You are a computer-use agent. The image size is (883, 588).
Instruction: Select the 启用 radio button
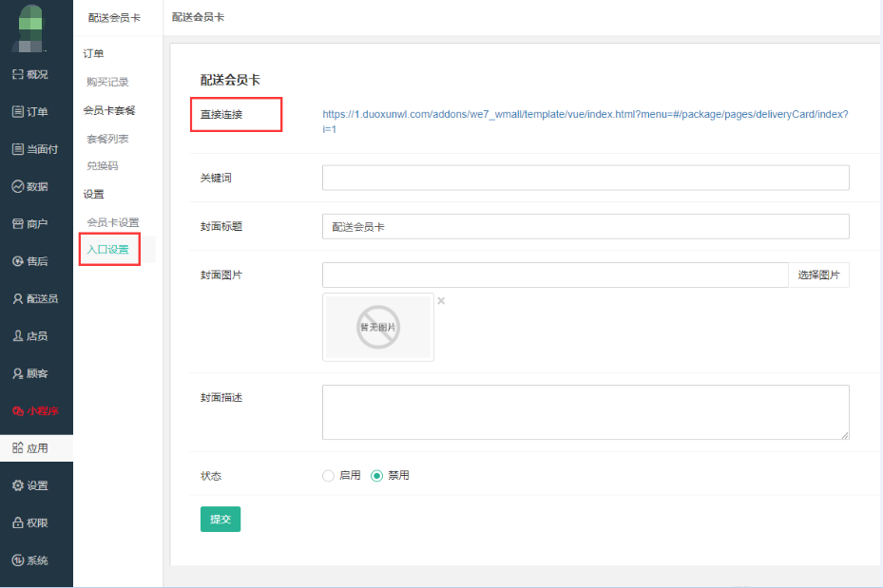[x=328, y=476]
